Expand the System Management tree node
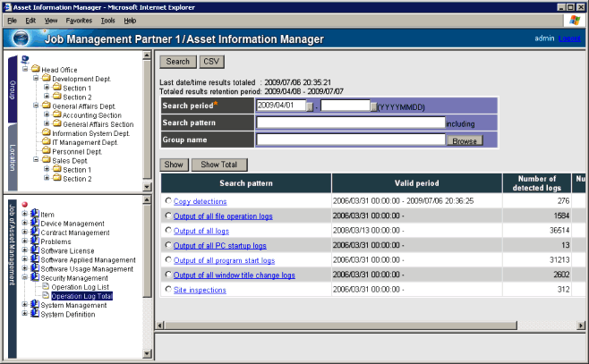The width and height of the screenshot is (589, 364). [x=24, y=305]
